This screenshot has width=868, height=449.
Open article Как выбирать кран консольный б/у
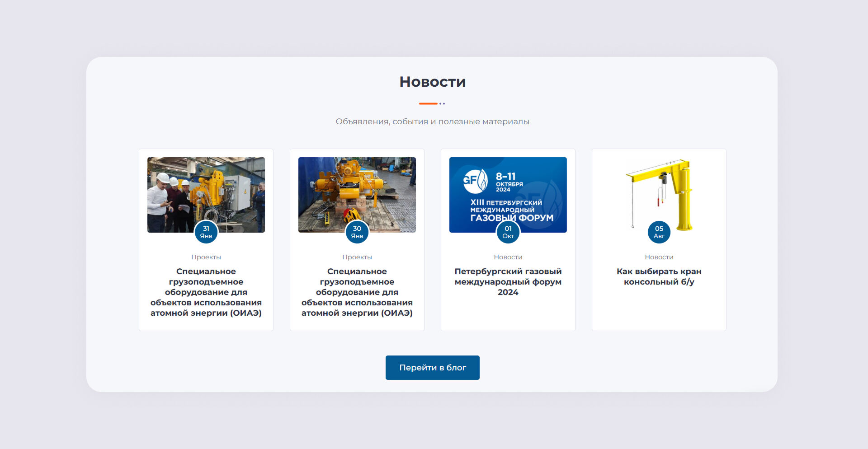coord(659,276)
